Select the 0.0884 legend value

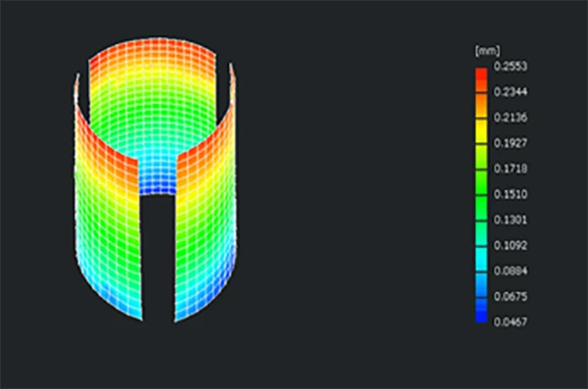coord(511,270)
